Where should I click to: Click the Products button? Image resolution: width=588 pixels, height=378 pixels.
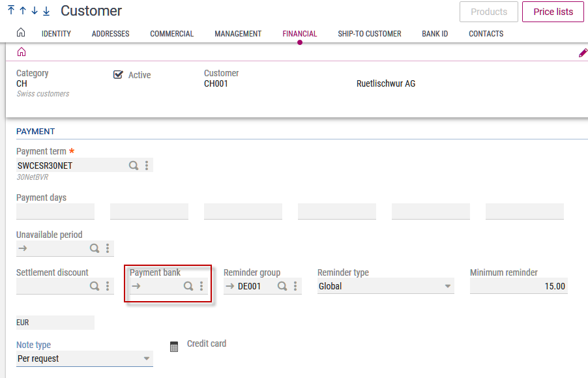pos(488,12)
